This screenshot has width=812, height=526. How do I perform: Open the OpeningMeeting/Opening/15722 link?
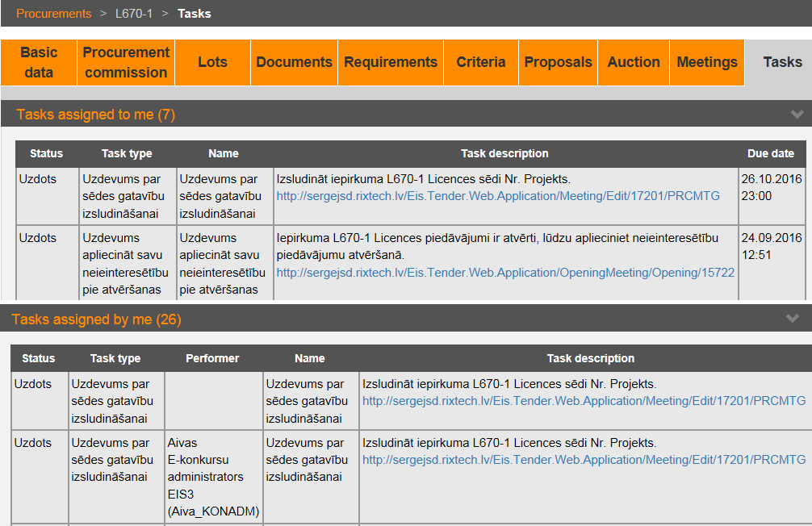(x=505, y=273)
